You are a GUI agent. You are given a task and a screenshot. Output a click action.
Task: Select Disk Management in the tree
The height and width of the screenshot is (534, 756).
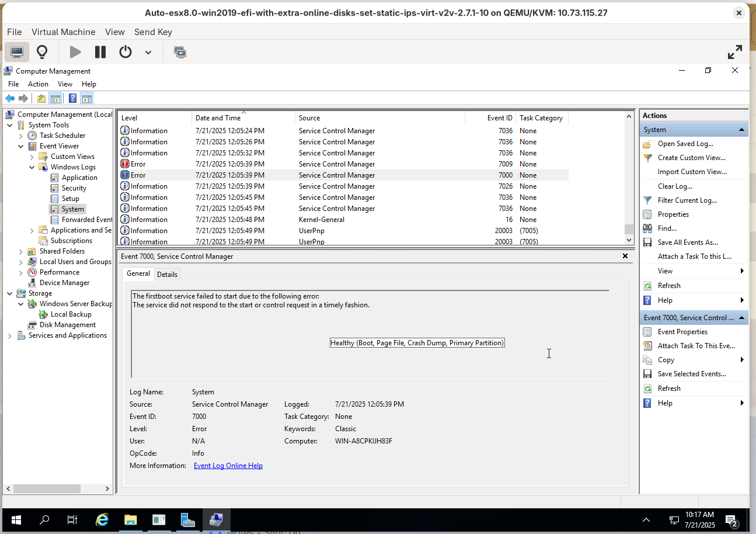(x=68, y=325)
